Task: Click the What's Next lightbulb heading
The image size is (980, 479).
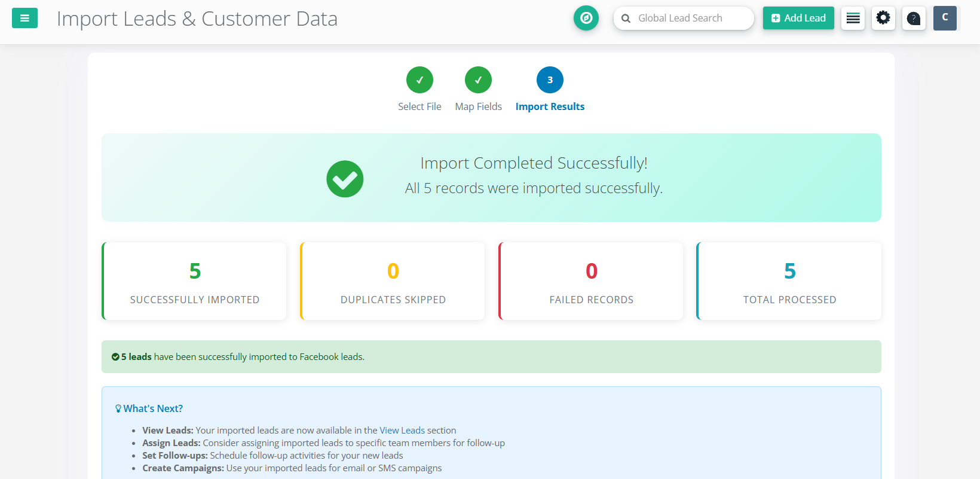Action: point(149,408)
